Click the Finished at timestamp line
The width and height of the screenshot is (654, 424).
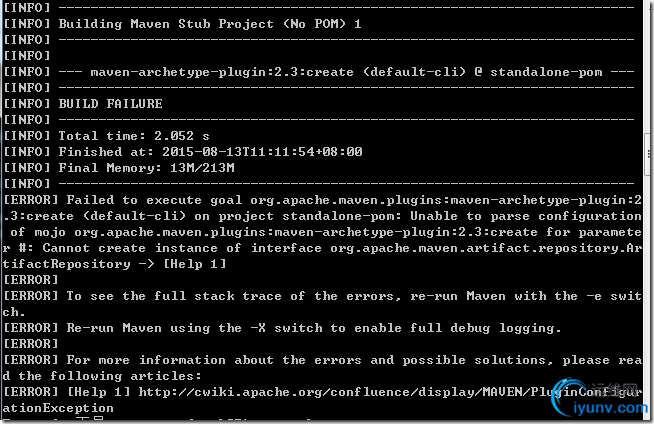pos(210,152)
